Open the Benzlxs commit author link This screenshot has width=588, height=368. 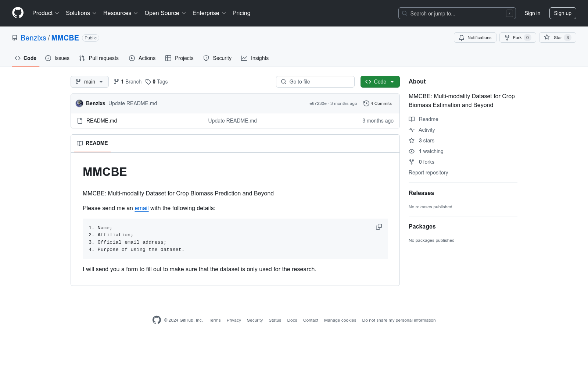pos(96,103)
